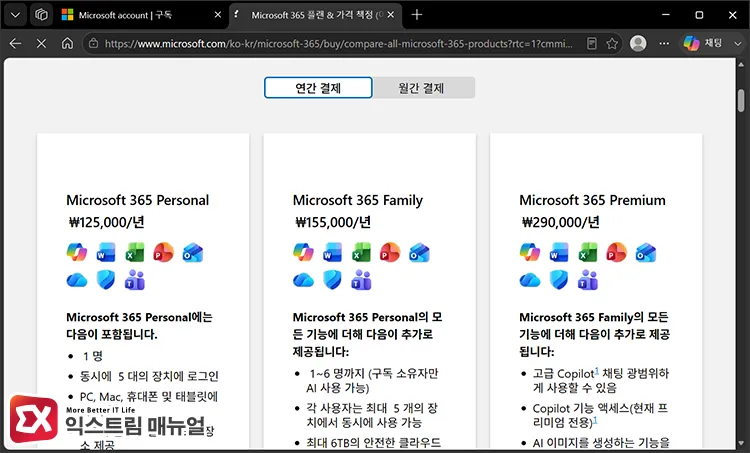Click Defender icon under Microsoft 365 Family
This screenshot has height=453, width=750.
tap(332, 280)
